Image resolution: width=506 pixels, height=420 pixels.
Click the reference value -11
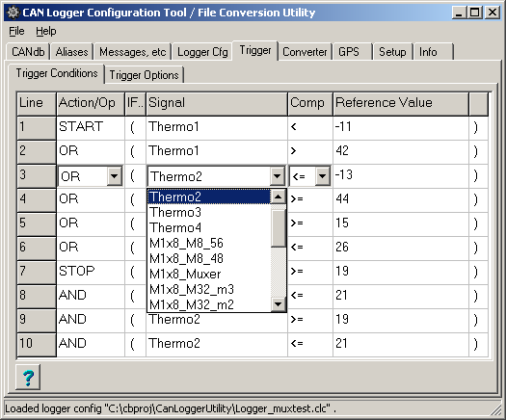tap(401, 128)
